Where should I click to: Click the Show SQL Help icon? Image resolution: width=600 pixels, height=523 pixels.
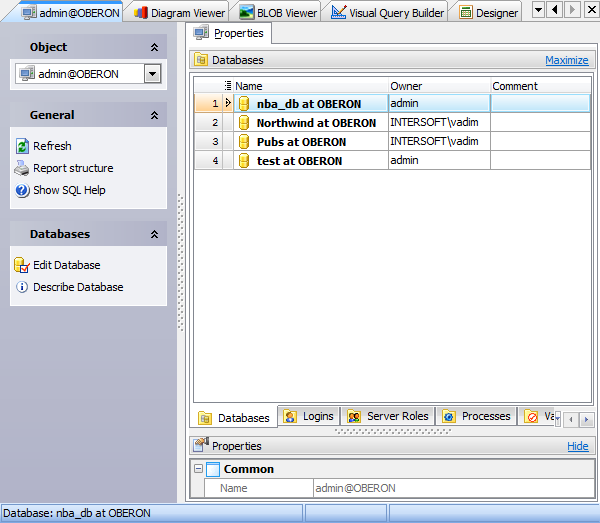click(x=22, y=190)
